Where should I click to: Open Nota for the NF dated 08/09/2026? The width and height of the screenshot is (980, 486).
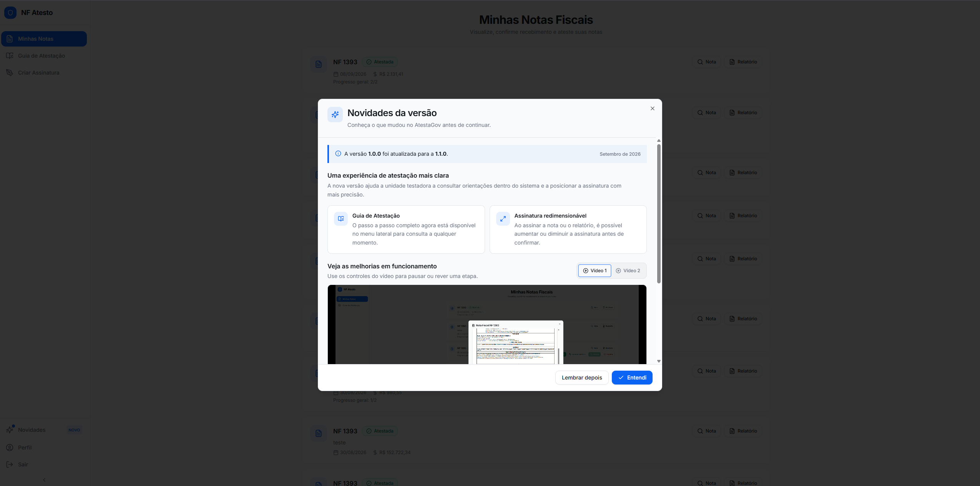click(706, 62)
